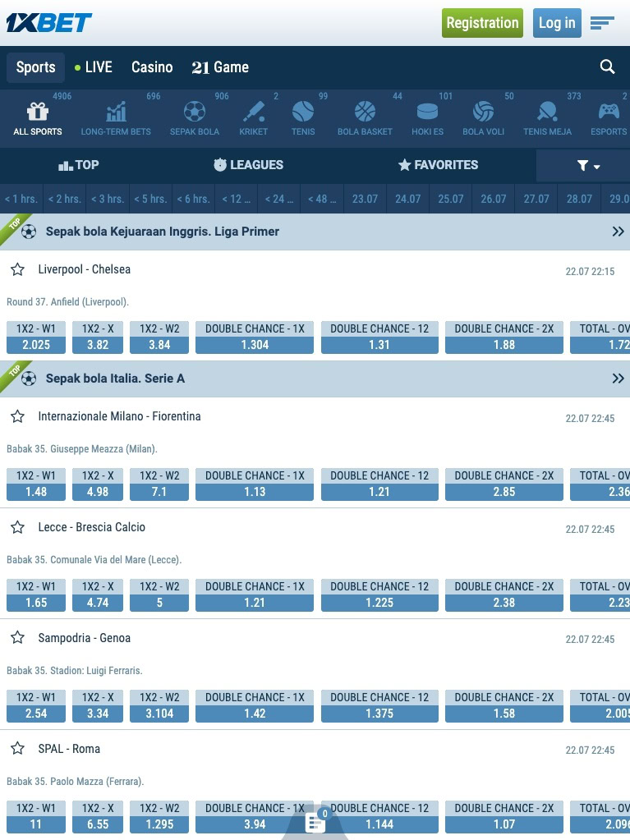Bet Liverpool W1 at 2.025
Screen dimensions: 630x840
(36, 337)
